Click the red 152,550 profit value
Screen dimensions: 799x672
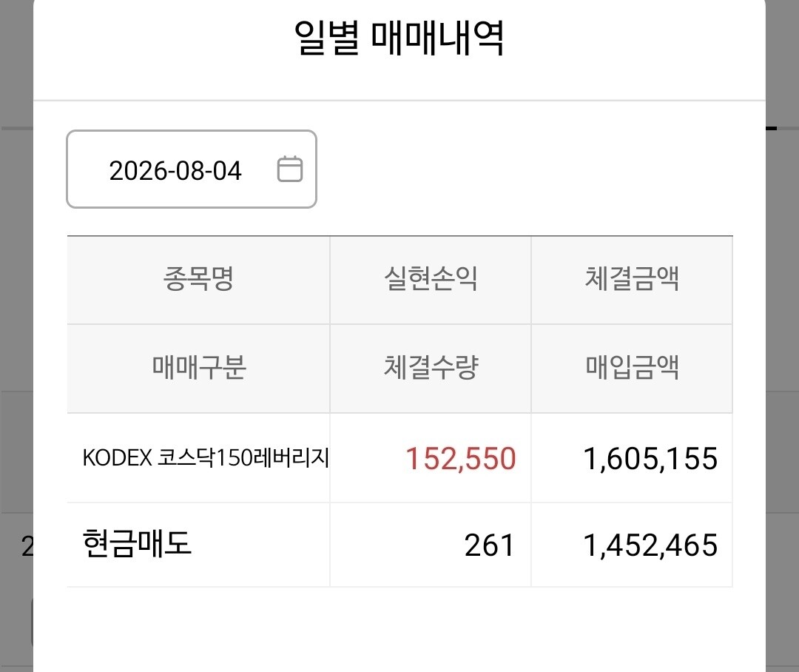coord(461,458)
